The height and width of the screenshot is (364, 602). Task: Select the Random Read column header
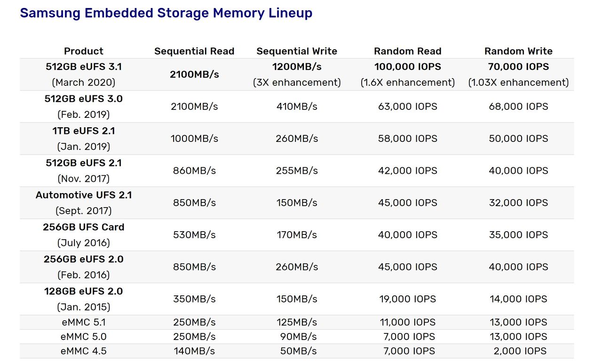click(408, 51)
